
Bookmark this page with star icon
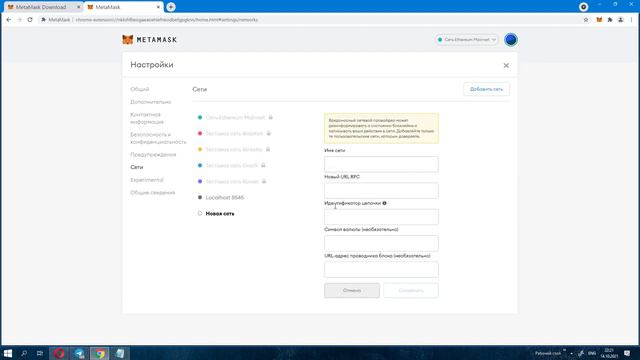pos(586,20)
